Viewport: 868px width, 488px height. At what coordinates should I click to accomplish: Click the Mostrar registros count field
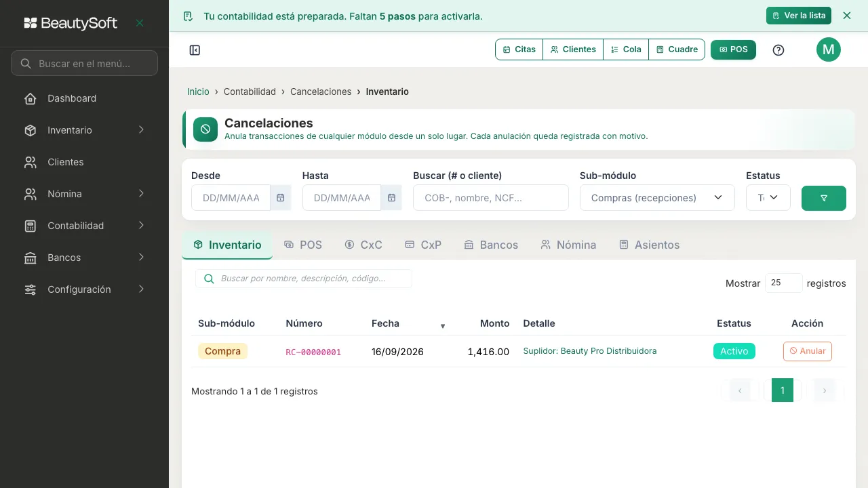784,283
